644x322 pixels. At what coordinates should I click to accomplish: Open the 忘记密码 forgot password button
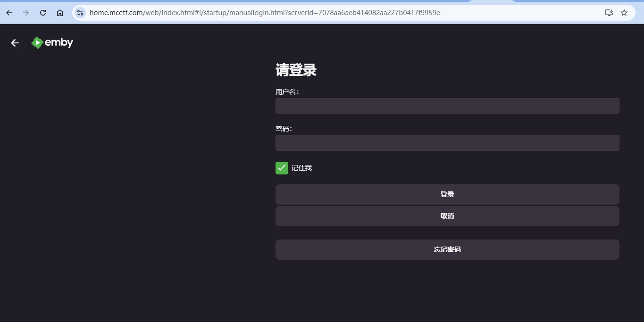click(x=447, y=249)
